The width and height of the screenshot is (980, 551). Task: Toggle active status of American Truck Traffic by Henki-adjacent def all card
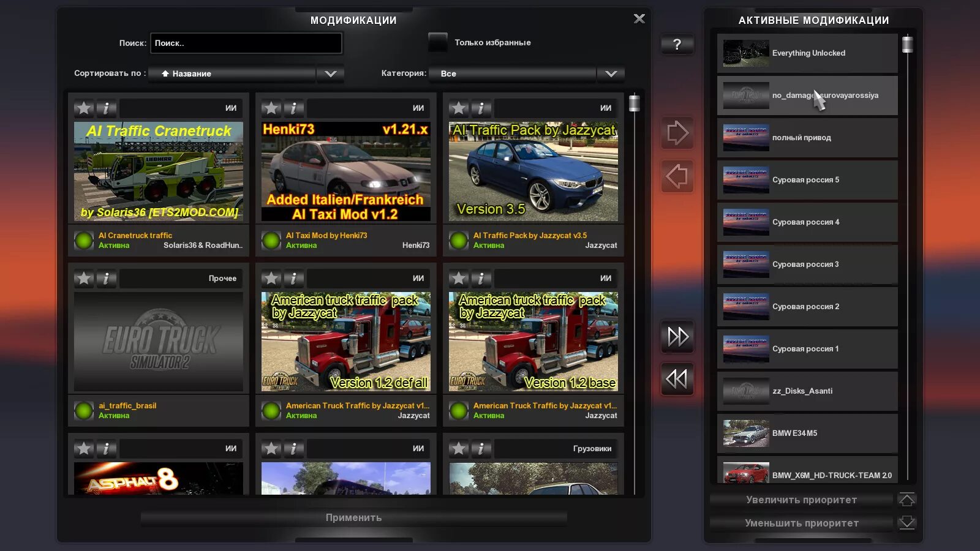coord(271,411)
